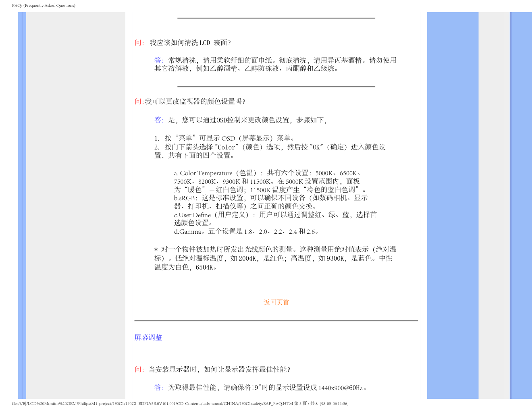The width and height of the screenshot is (532, 411).
Task: Select the page header FAQs (Frequently Asked Questions)
Action: pyautogui.click(x=44, y=6)
